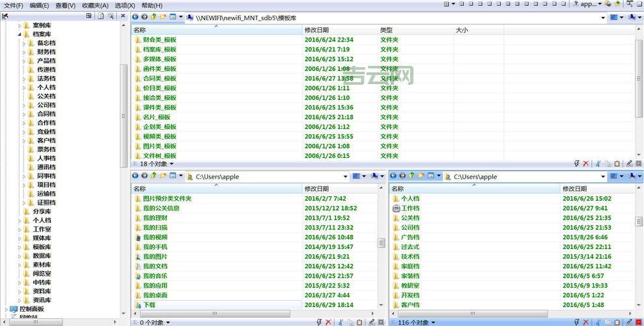
Task: Collapse the 档案库 tree node
Action: pos(20,35)
